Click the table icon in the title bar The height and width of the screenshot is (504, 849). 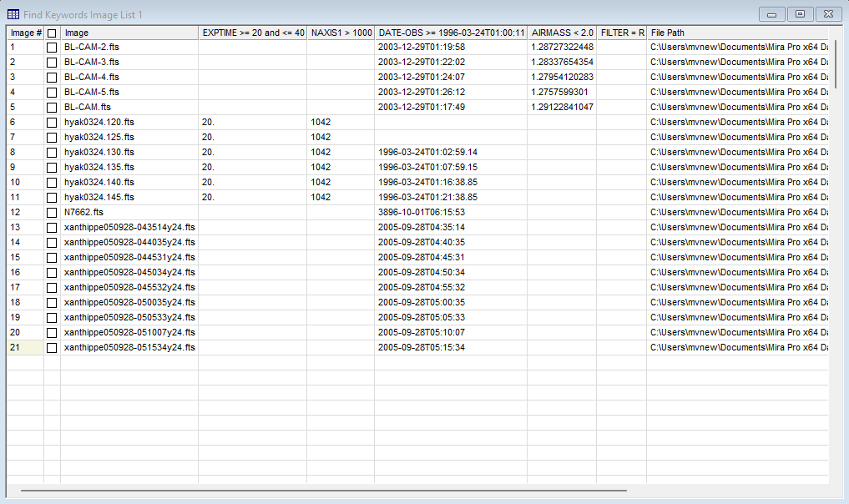(13, 14)
